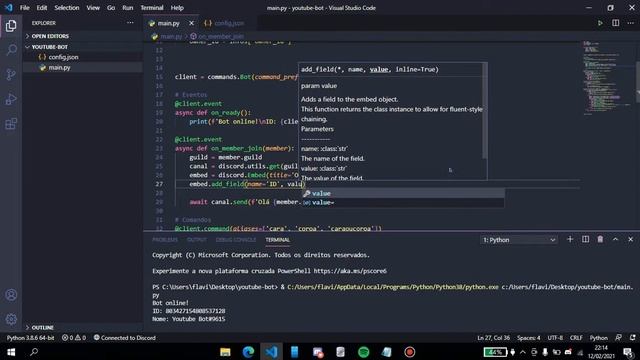Image resolution: width=640 pixels, height=360 pixels.
Task: Click the feedback icon in status bar
Action: coord(619,338)
